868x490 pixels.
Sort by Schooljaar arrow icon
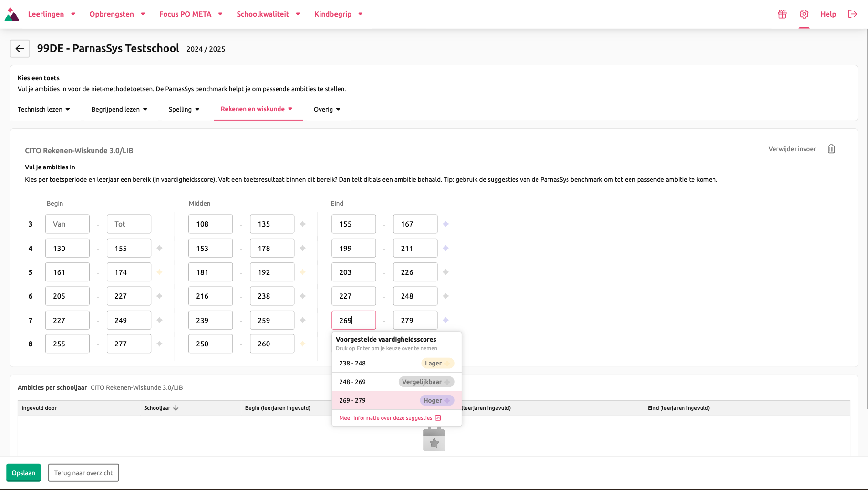tap(176, 408)
